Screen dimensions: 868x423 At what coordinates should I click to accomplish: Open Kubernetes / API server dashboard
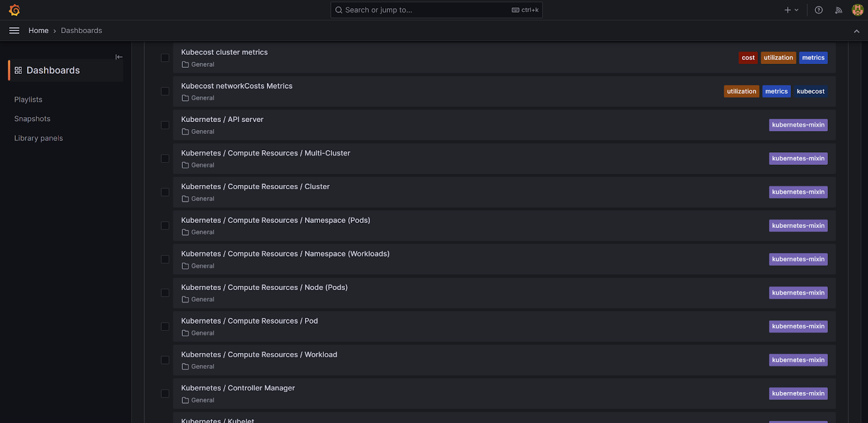(222, 119)
